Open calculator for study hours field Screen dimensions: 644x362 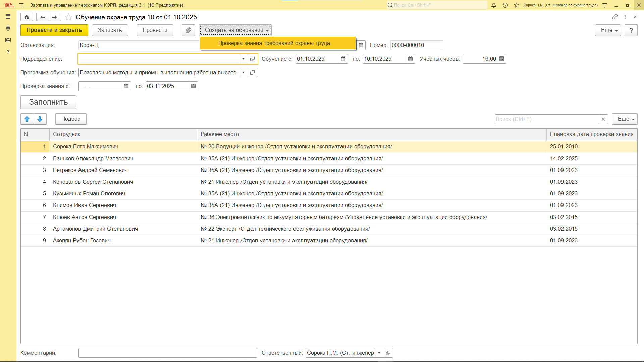(501, 59)
